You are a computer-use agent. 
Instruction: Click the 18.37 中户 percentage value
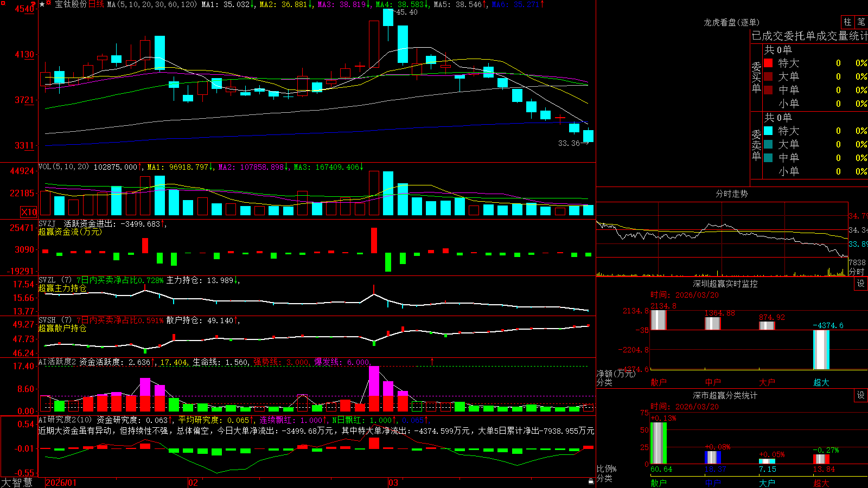716,469
